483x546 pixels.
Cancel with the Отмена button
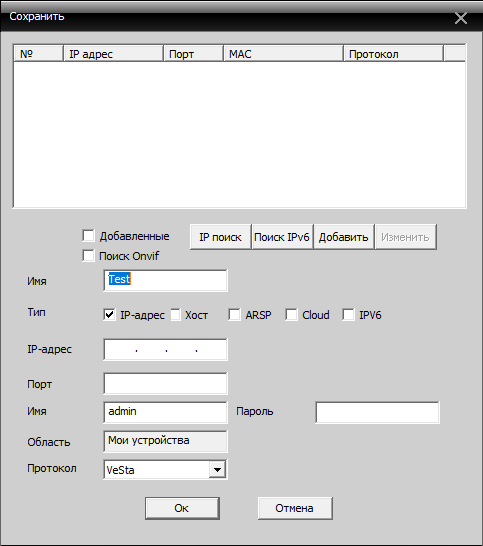tap(295, 508)
